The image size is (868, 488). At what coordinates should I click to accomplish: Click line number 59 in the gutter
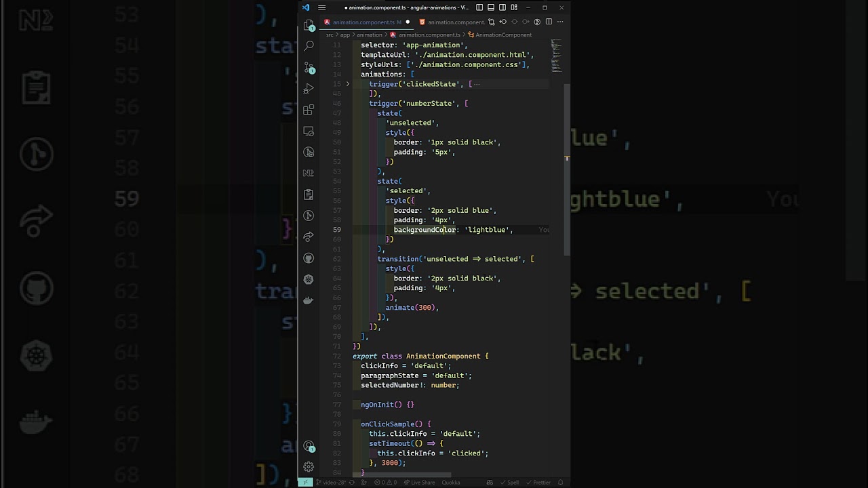tap(337, 230)
